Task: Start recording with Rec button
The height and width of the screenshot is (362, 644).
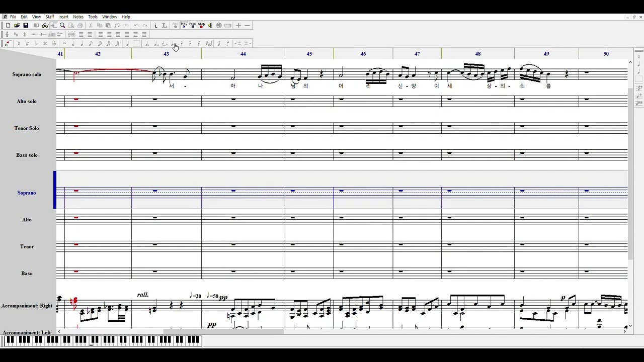Action: click(175, 25)
